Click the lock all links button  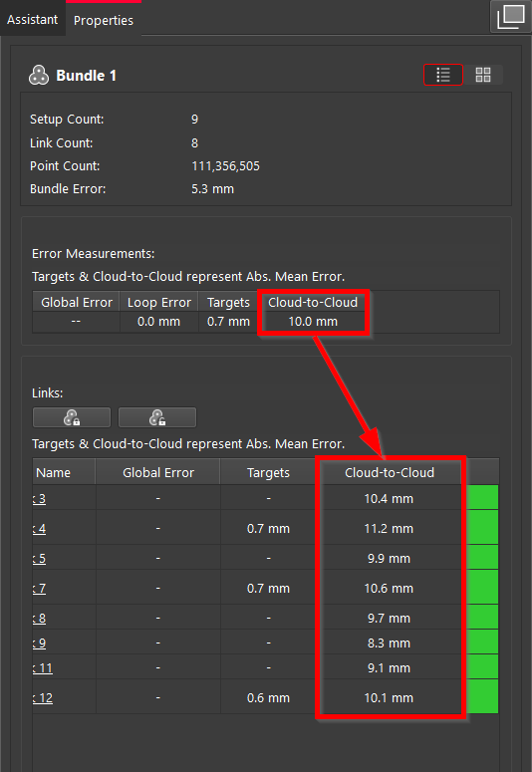72,417
